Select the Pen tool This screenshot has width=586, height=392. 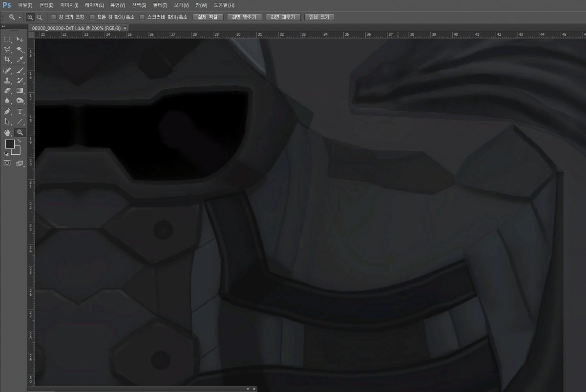click(x=7, y=111)
